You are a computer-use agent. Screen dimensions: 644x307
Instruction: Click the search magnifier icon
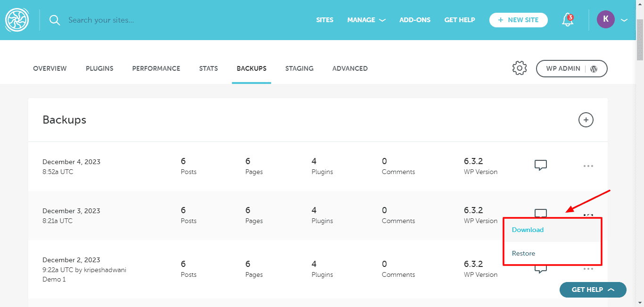[55, 20]
